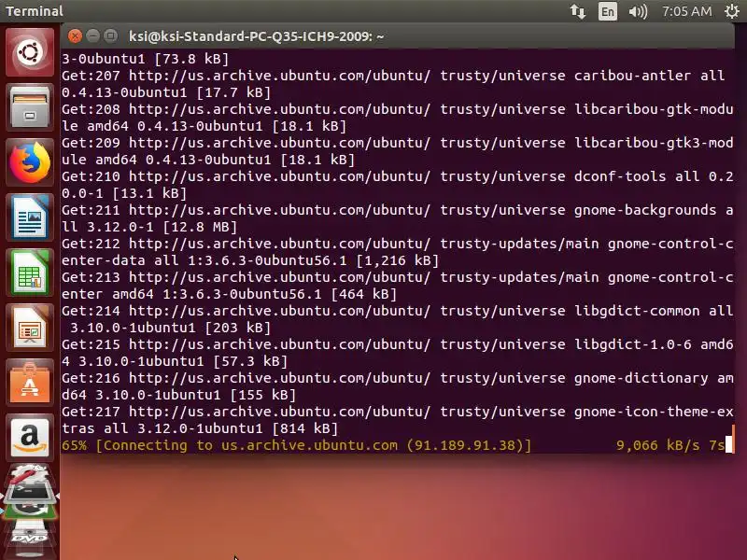Viewport: 747px width, 560px height.
Task: Click the [1,216 kB] size text
Action: coord(398,260)
